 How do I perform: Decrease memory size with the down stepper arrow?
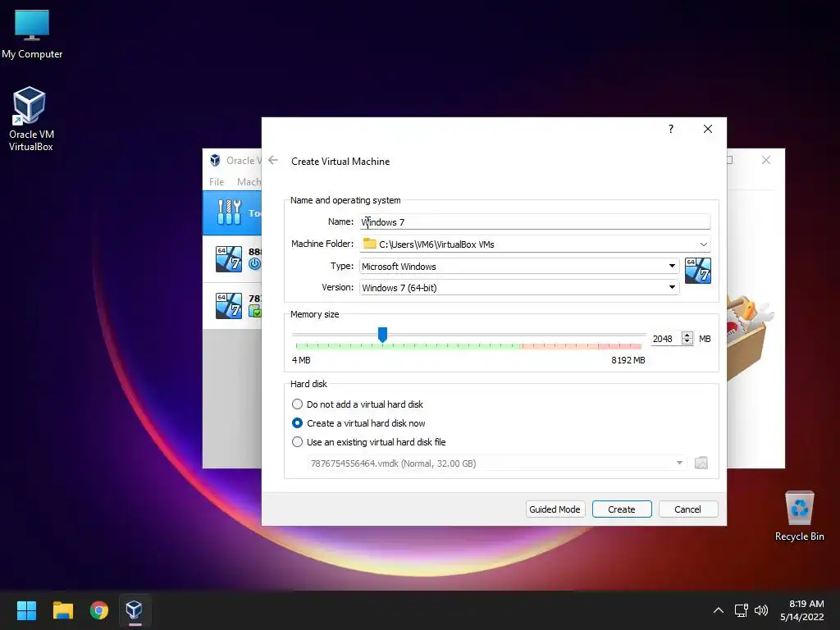(x=687, y=342)
